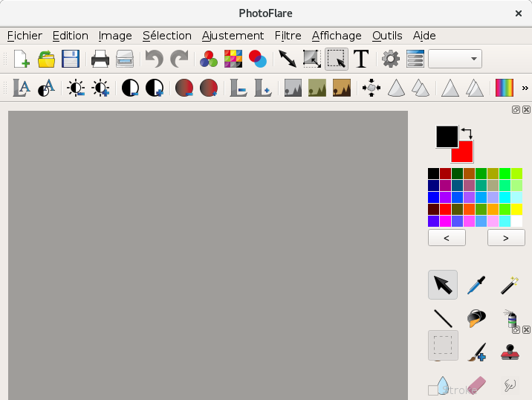Toggle the rectangular selection toolbar button
This screenshot has width=532, height=400.
tap(337, 59)
